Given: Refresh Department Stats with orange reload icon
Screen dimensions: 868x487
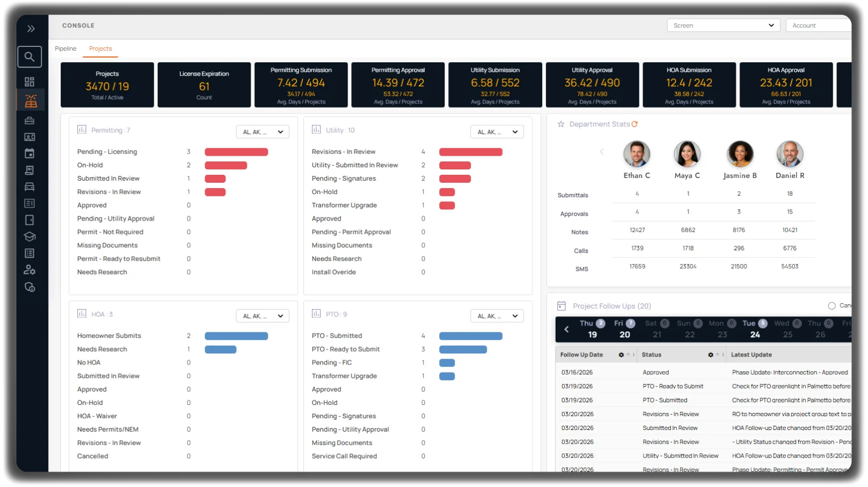Looking at the screenshot, I should 634,124.
